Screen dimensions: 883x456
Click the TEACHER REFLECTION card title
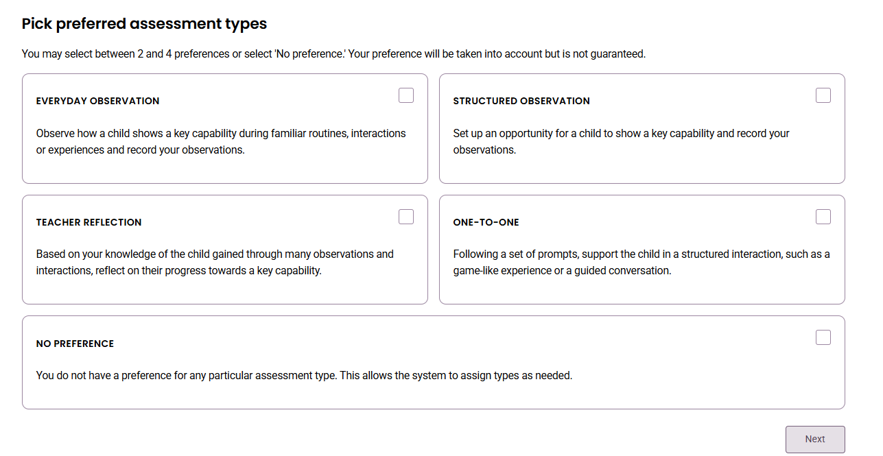[89, 222]
